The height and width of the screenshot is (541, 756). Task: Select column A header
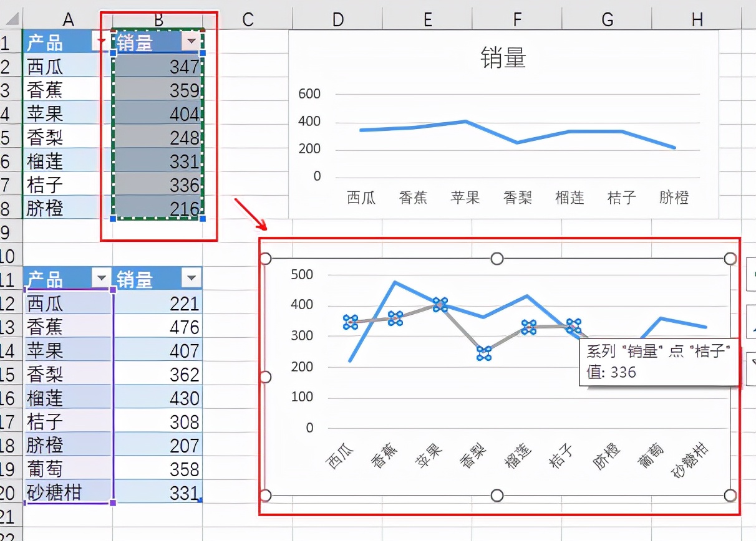point(68,20)
